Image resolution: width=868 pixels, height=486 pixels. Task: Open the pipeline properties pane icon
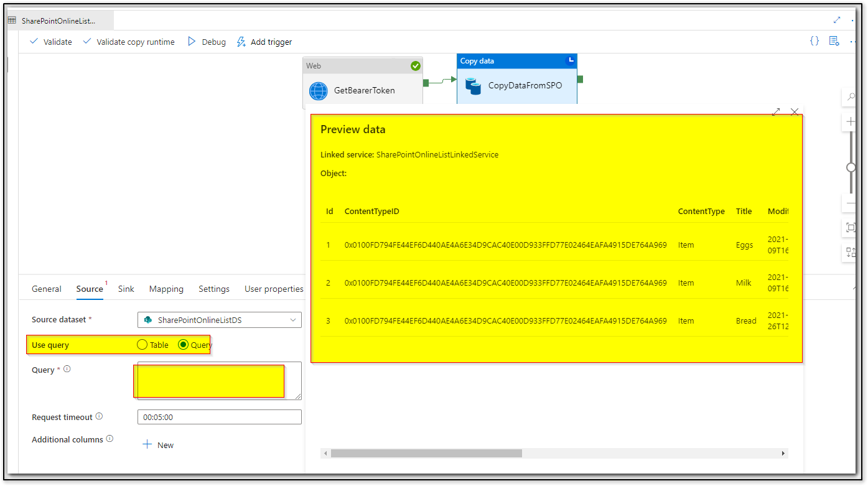click(x=834, y=41)
